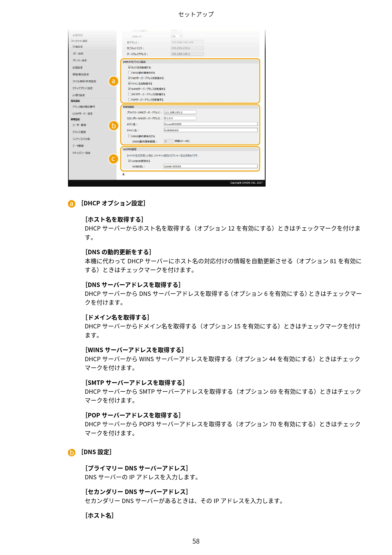Open 共通設定 in the sidebar

coord(78,47)
